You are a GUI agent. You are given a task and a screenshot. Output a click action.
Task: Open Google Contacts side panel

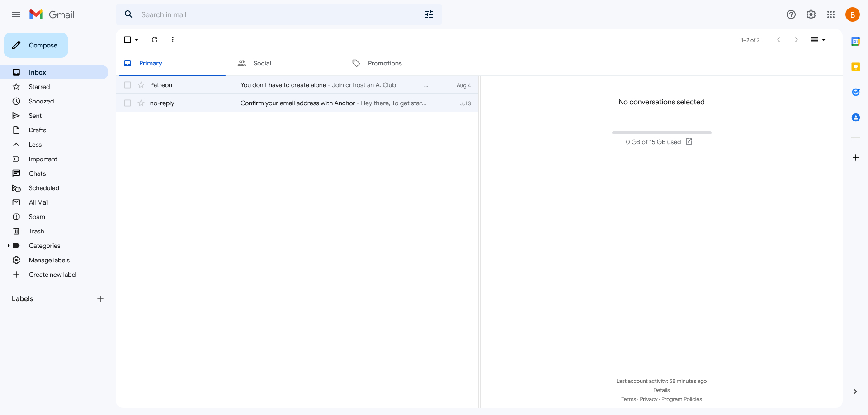pos(856,117)
